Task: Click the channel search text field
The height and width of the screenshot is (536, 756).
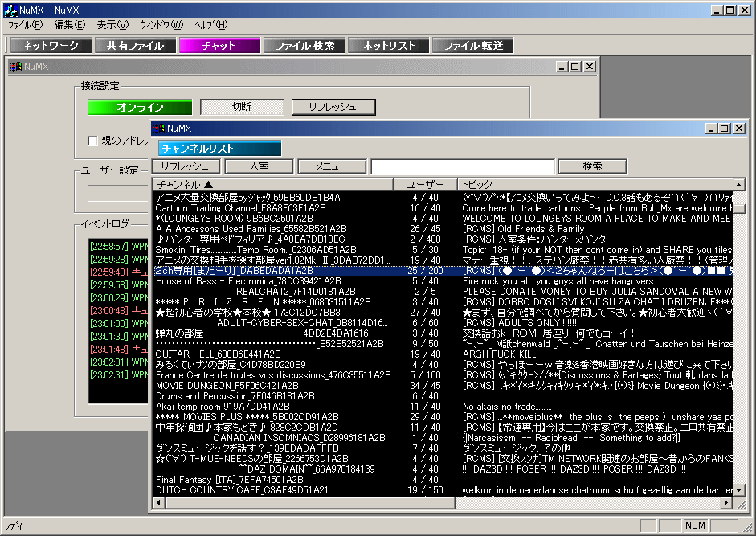Action: pyautogui.click(x=463, y=166)
